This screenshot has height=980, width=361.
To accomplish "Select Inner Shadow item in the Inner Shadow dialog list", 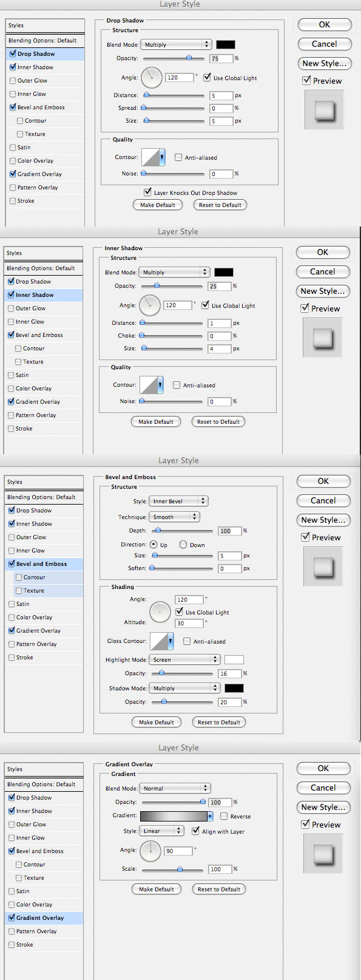I will pos(44,295).
